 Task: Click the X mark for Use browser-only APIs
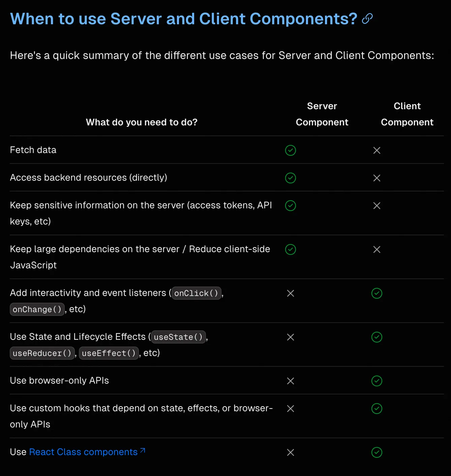[x=291, y=381]
